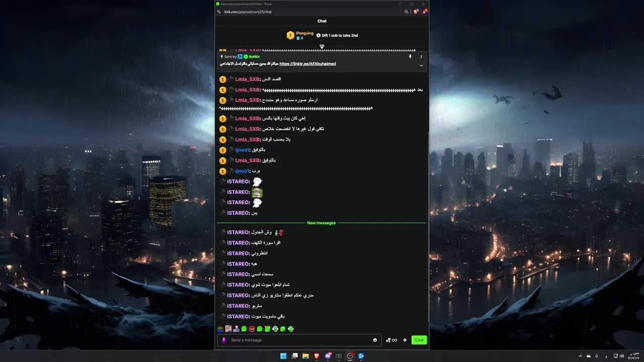
Task: Click the Gift 1 sub to take 2nd text
Action: click(340, 35)
